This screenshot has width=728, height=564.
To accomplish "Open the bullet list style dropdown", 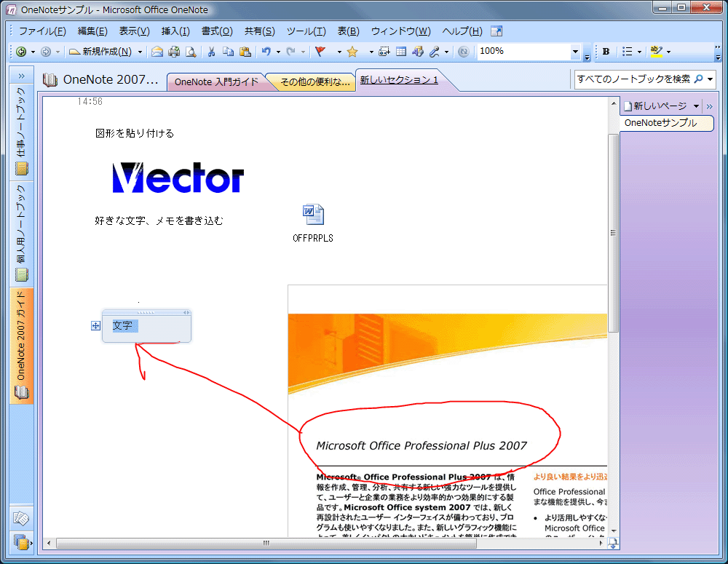I will click(639, 52).
